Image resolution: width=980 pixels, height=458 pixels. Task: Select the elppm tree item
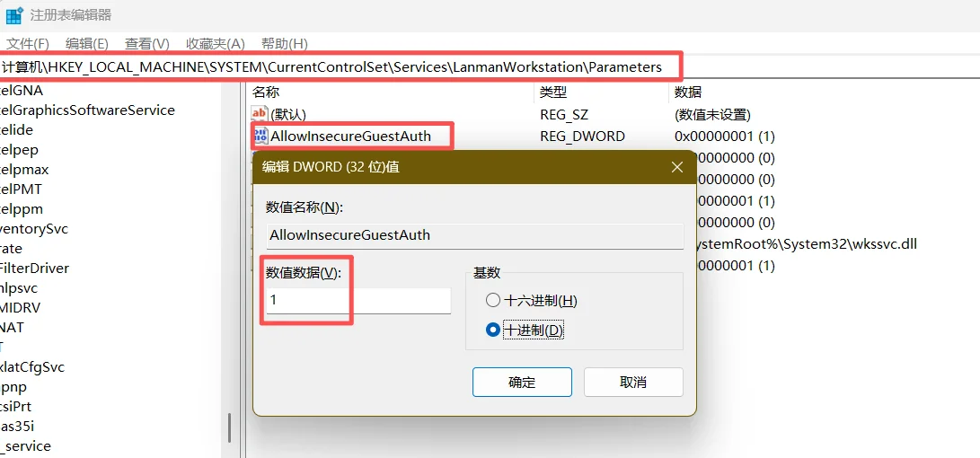coord(22,208)
